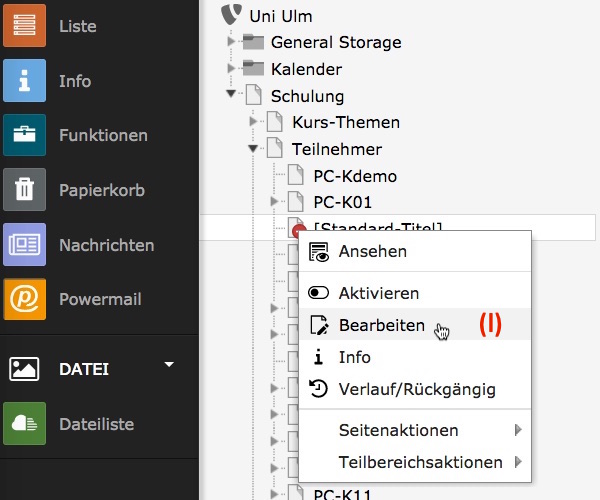Select the Kalender folder in tree

coord(305,69)
